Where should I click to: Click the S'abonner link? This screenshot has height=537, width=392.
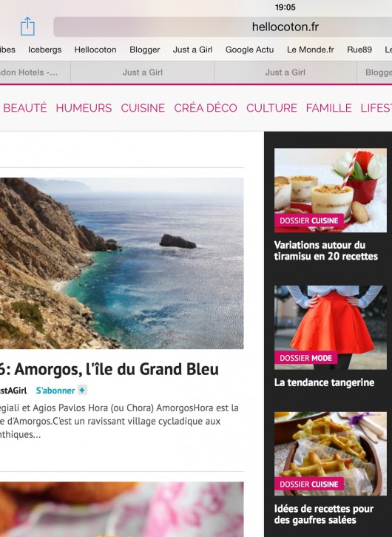55,391
